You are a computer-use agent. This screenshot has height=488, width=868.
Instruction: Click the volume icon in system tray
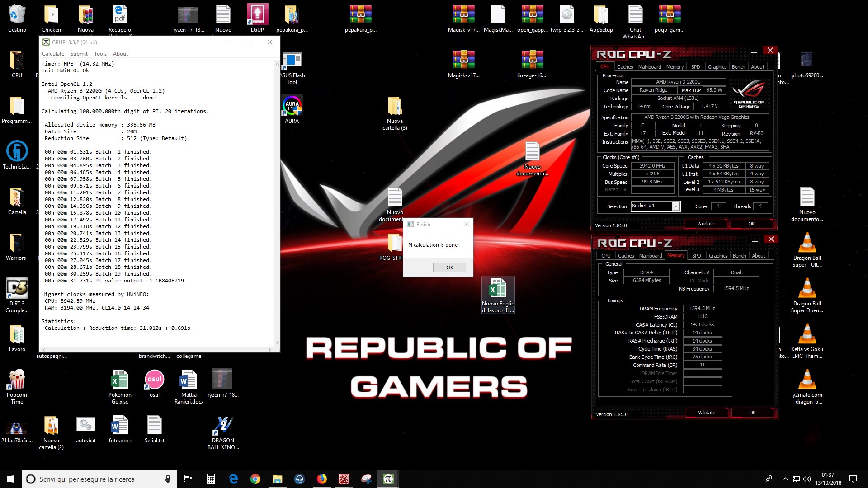(807, 479)
